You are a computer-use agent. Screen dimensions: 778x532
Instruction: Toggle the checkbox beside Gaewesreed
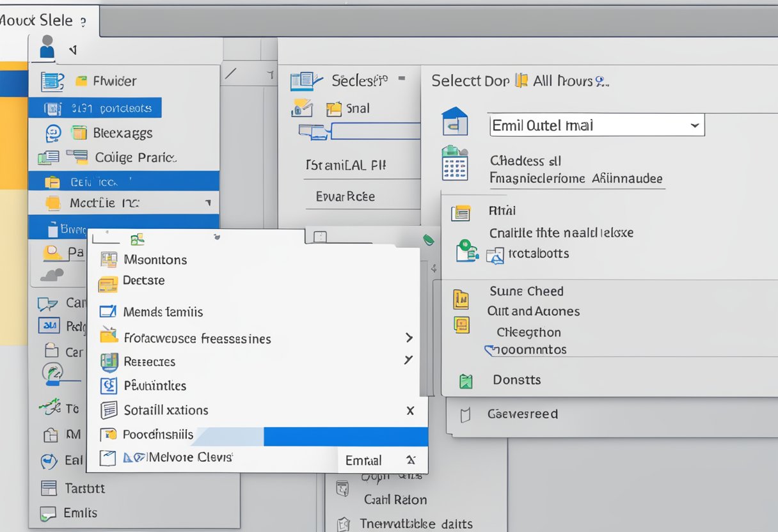(x=465, y=415)
